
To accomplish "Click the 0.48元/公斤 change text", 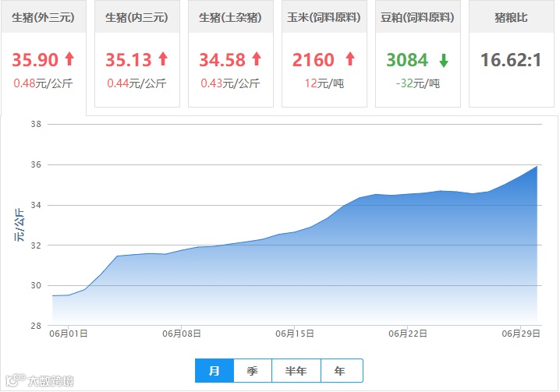I will [x=43, y=83].
